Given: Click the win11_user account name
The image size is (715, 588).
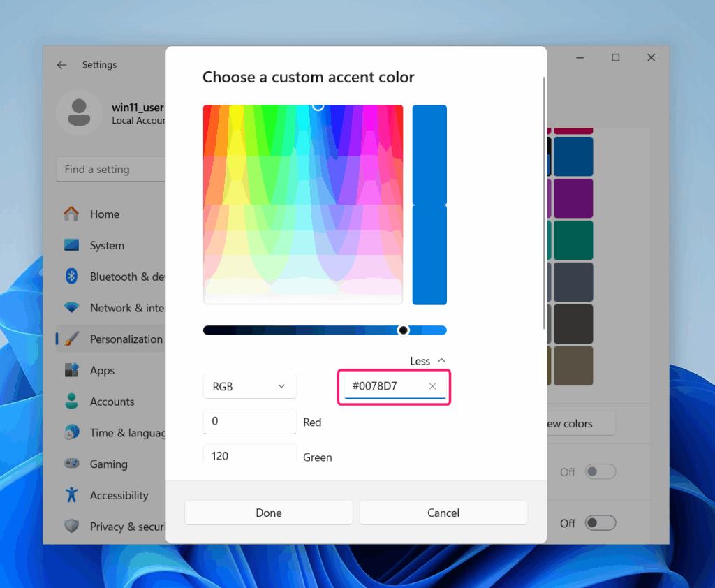Looking at the screenshot, I should pyautogui.click(x=138, y=108).
